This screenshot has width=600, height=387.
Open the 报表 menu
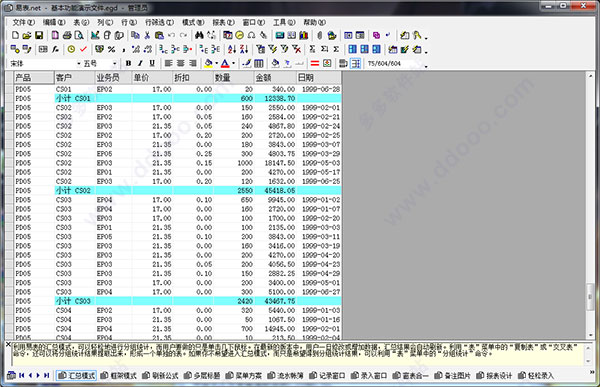tap(223, 22)
